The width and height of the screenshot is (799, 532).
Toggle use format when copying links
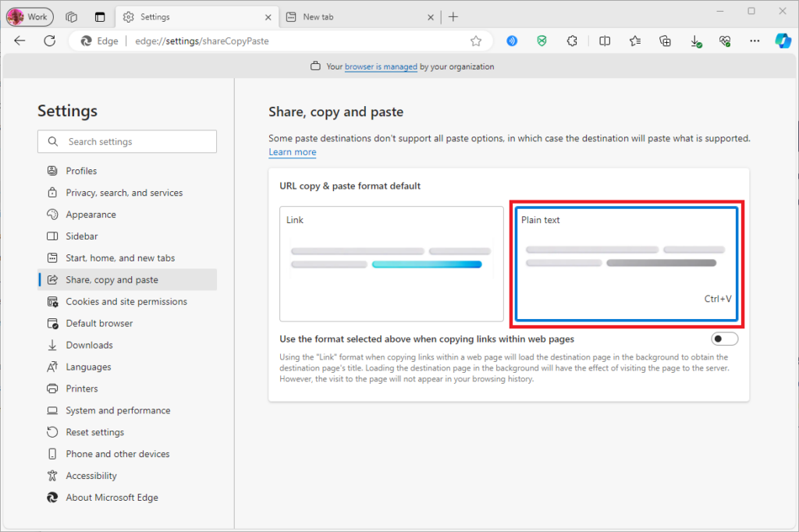tap(724, 339)
